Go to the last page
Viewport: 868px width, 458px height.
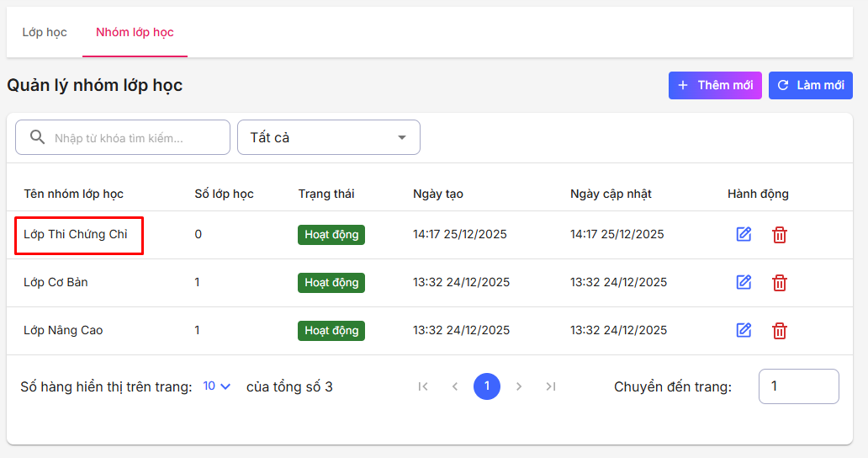(x=551, y=386)
